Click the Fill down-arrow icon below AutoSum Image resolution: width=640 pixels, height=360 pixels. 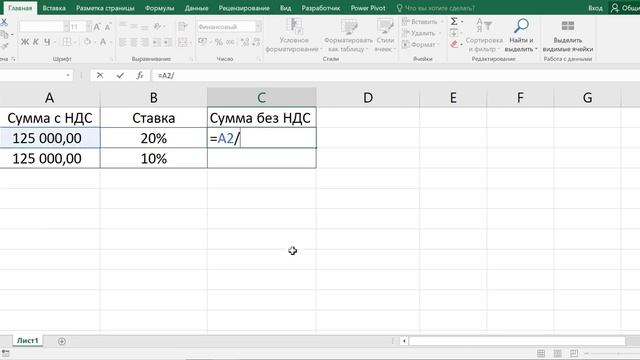click(x=454, y=33)
